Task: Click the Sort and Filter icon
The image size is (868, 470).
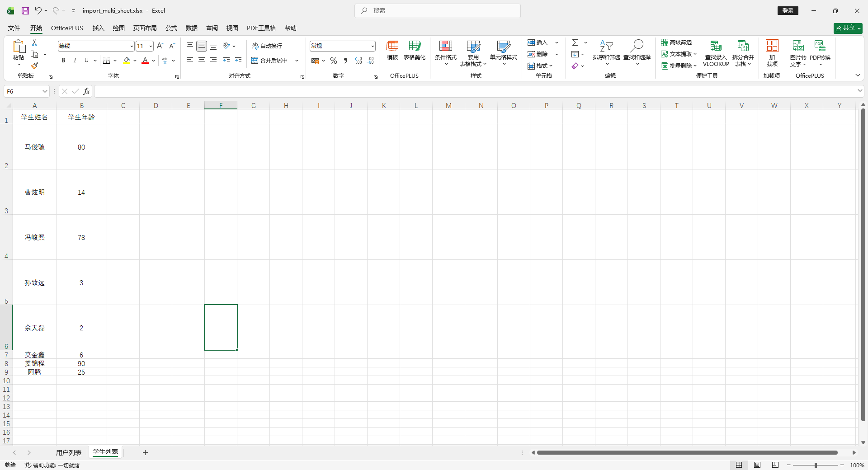Action: (x=606, y=46)
